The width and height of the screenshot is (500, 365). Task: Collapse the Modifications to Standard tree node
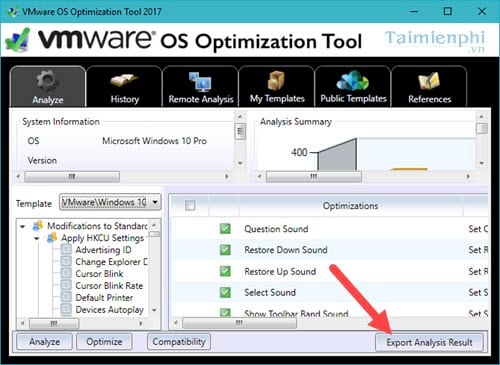(22, 227)
